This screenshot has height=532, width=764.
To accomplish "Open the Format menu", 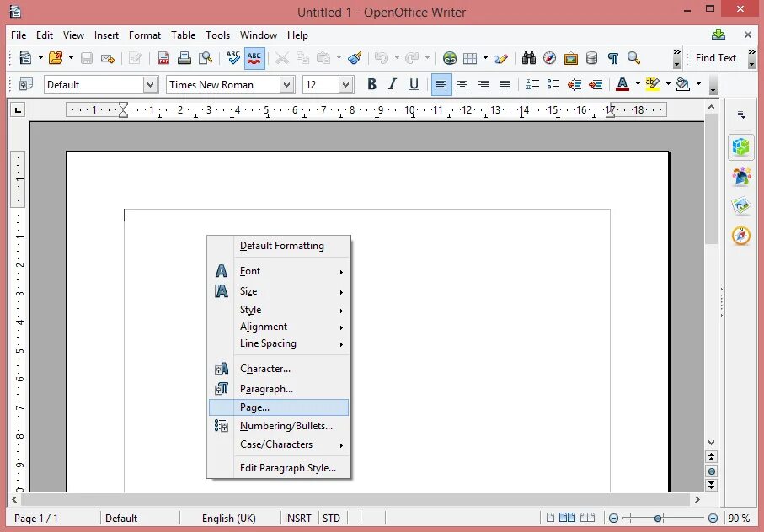I will [144, 35].
